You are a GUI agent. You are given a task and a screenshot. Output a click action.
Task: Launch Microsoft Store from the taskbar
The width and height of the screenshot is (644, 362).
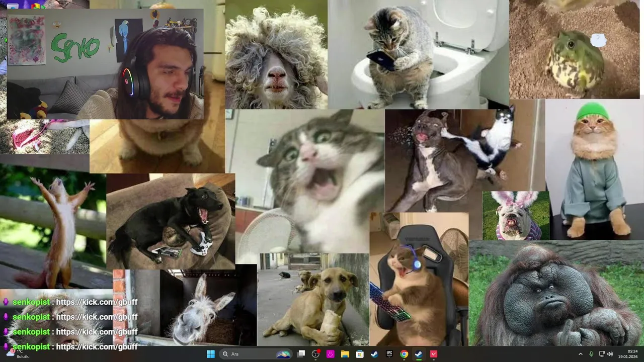[x=360, y=354]
